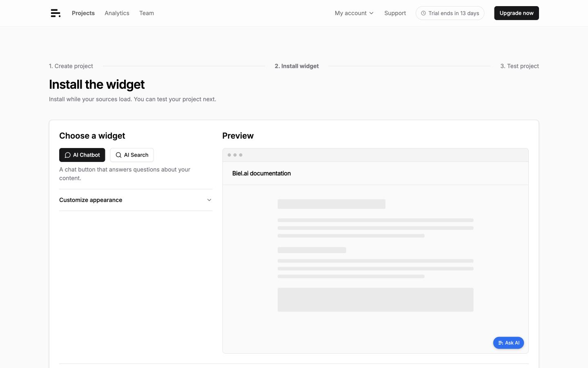
Task: Click the "Install the widget" heading
Action: tap(97, 84)
